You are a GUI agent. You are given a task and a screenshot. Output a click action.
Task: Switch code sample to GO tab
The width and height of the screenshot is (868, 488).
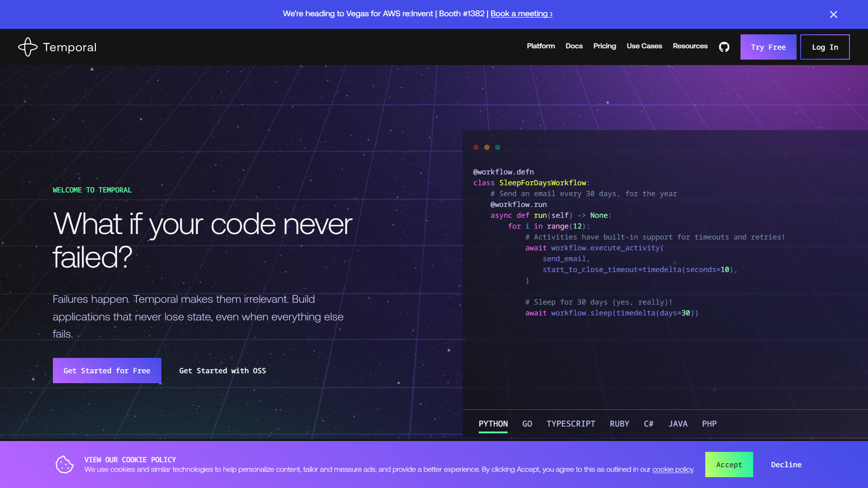527,424
